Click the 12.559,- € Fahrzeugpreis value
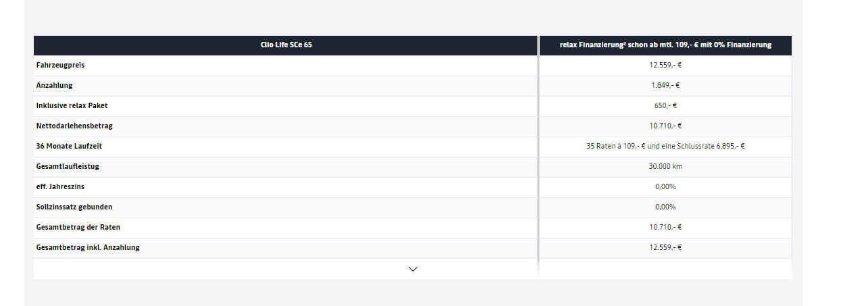The image size is (868, 306). 665,66
